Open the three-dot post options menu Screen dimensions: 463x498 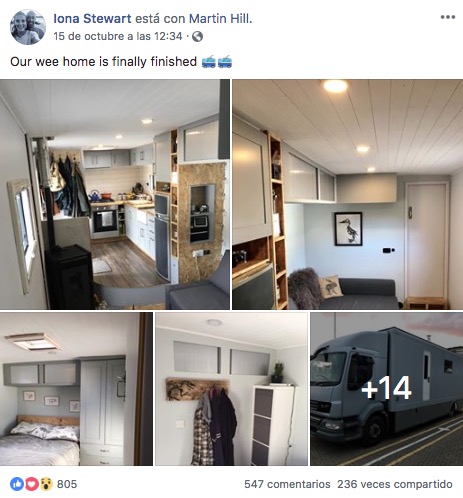click(x=447, y=17)
